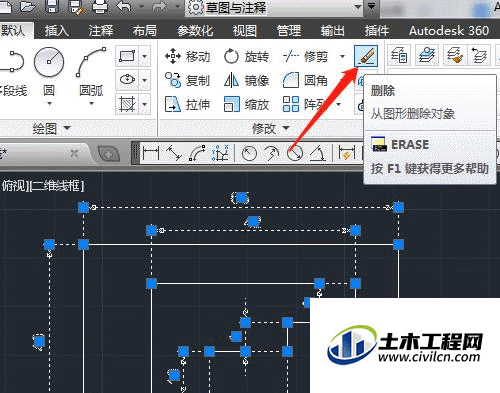Close the current drawing file tab
Screen dimensions: 500x393
click(x=74, y=154)
